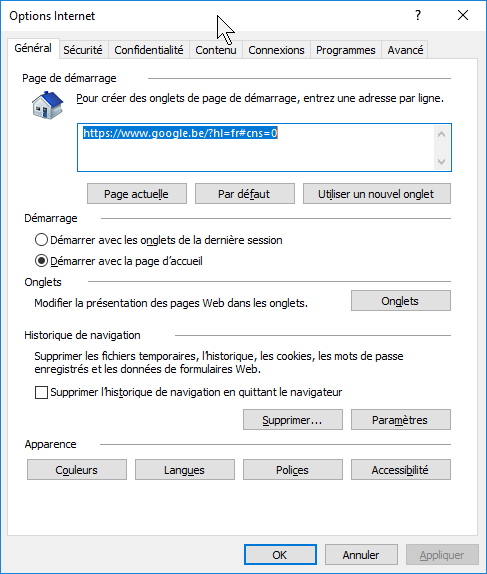This screenshot has height=574, width=487.
Task: Click the Page actuelle button
Action: pos(137,194)
